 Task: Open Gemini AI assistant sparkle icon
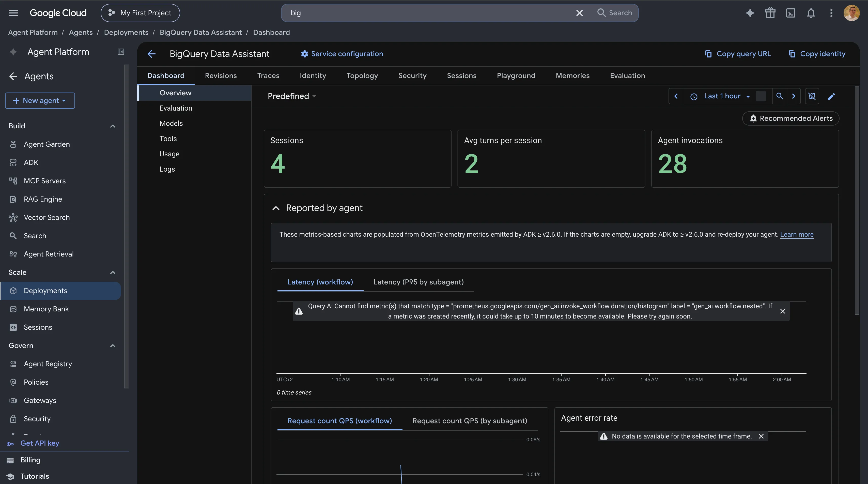pos(750,13)
